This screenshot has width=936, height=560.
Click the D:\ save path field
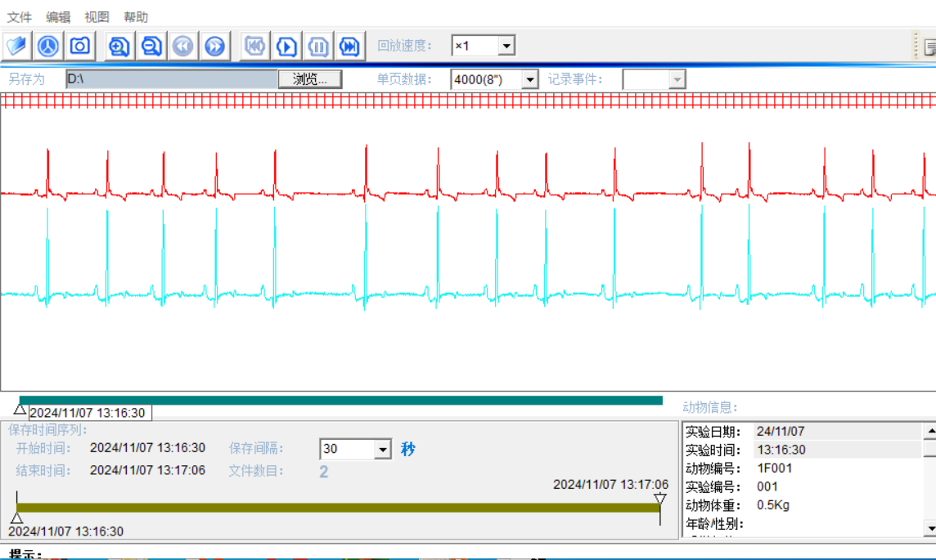tap(170, 79)
